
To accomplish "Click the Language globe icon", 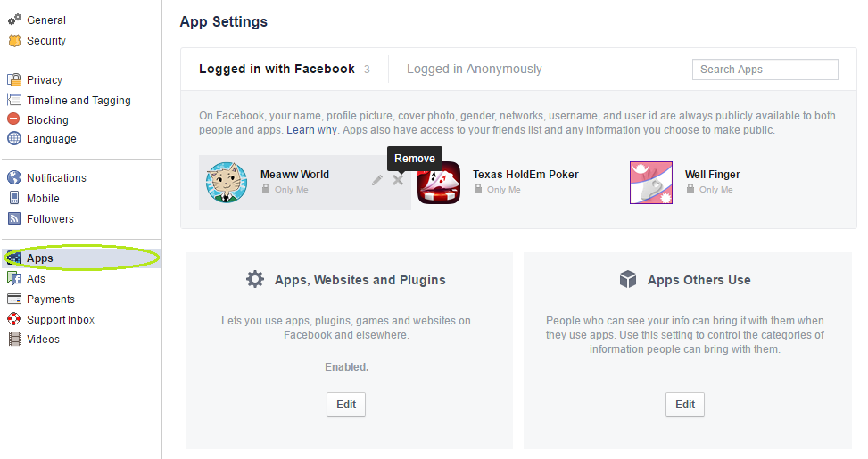I will (x=14, y=138).
